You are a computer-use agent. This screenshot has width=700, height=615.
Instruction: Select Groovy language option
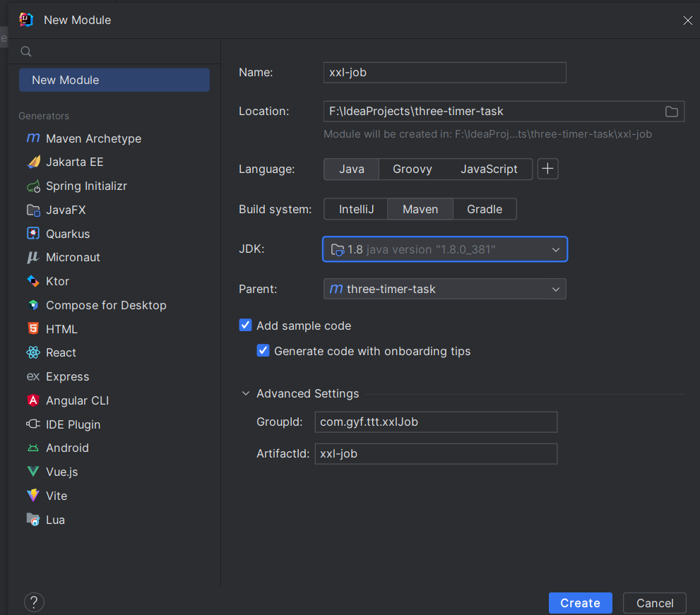pos(412,169)
